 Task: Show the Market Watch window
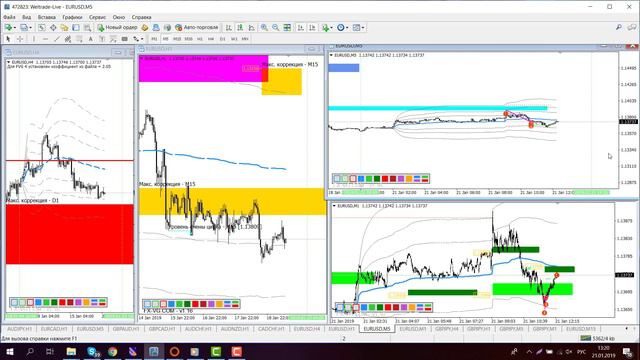(x=42, y=28)
